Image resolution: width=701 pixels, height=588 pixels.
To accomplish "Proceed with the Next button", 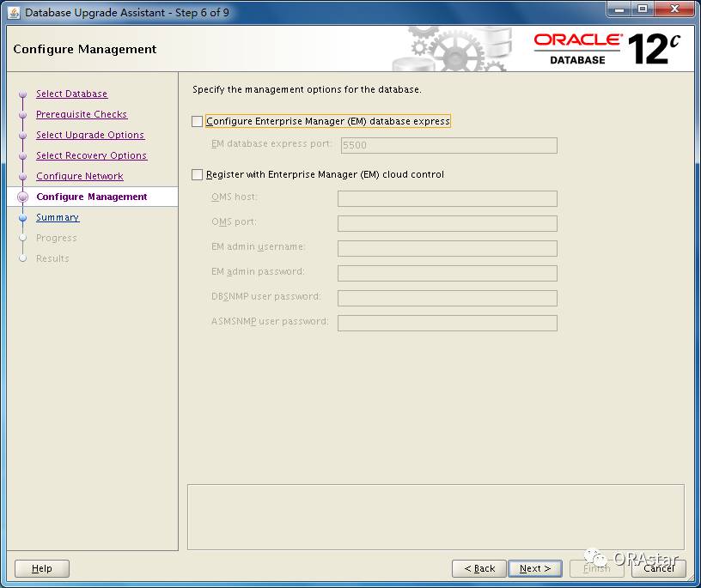I will (535, 568).
